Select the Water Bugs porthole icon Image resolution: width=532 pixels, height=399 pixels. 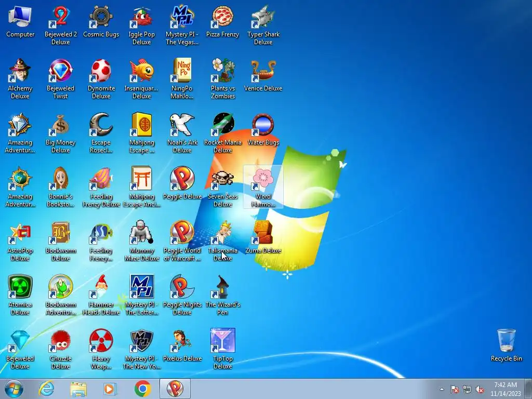[x=263, y=129]
